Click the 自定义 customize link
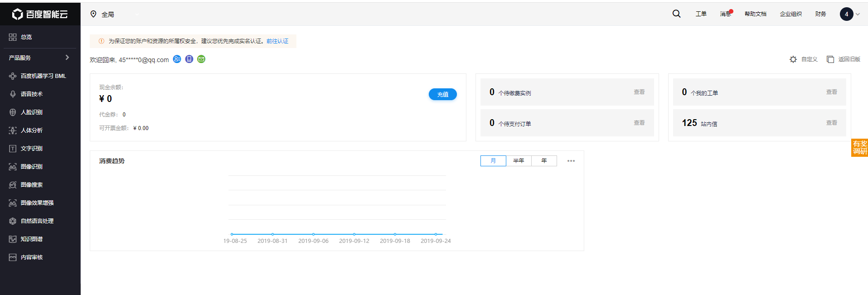Viewport: 868px width, 295px height. (x=810, y=59)
